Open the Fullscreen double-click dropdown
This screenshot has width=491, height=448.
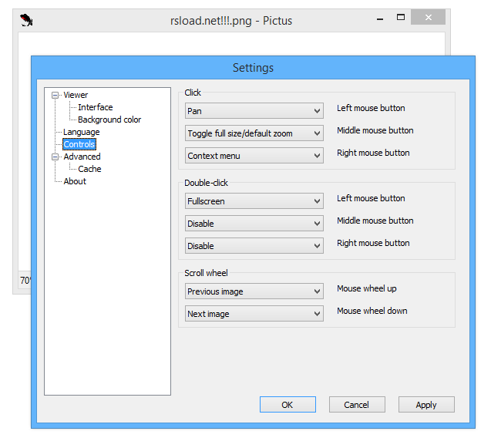coord(254,201)
